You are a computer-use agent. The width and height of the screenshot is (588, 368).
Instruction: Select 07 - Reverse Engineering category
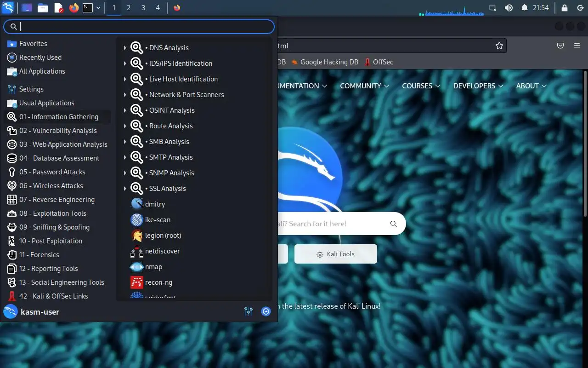pyautogui.click(x=57, y=200)
